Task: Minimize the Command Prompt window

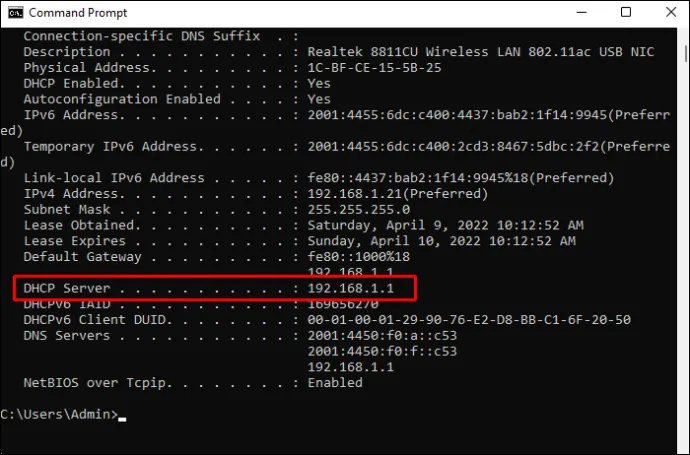Action: [x=581, y=12]
